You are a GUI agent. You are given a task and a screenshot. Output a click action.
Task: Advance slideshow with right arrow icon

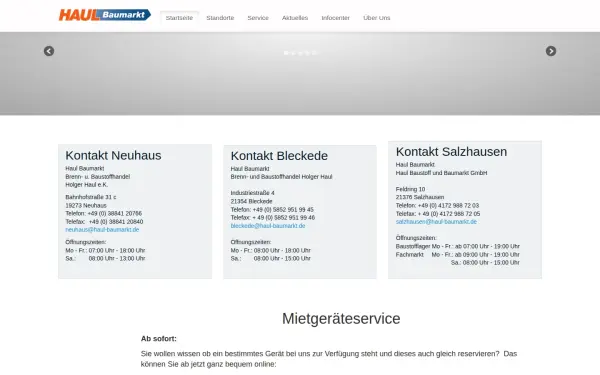pyautogui.click(x=551, y=51)
